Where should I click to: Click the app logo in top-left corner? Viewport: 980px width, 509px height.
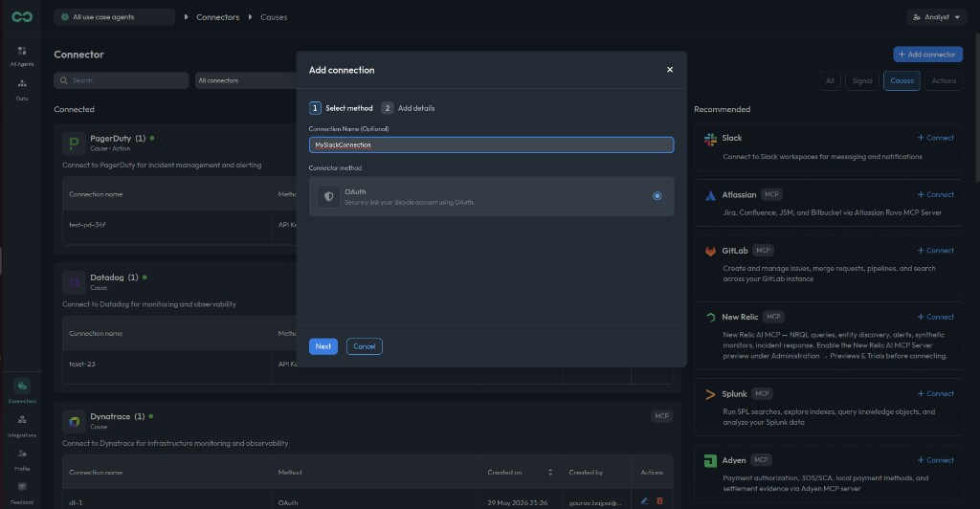click(x=22, y=17)
